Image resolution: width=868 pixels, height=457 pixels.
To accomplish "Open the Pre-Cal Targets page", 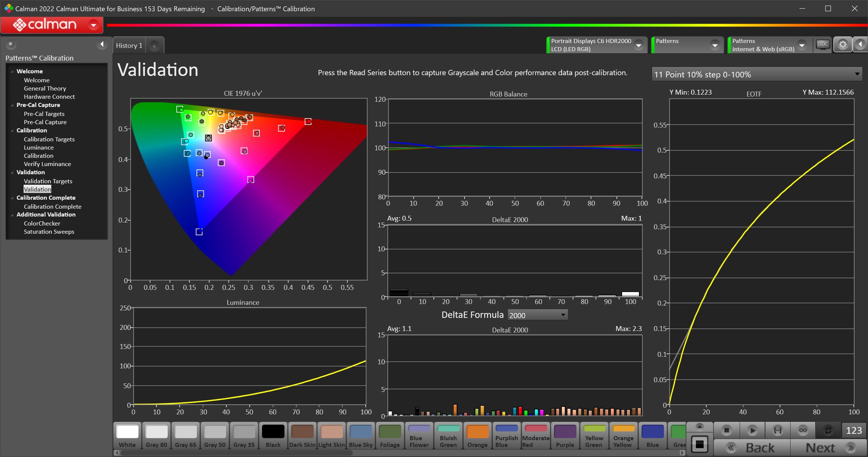I will click(44, 114).
